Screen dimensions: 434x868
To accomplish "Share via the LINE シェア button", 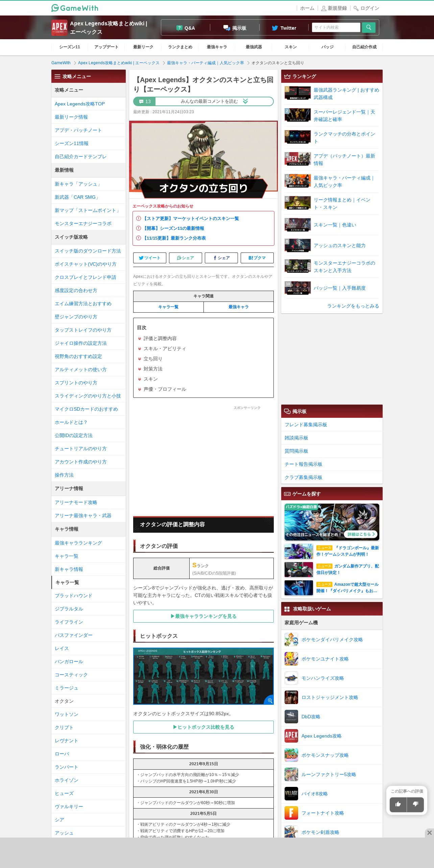I will [x=186, y=258].
